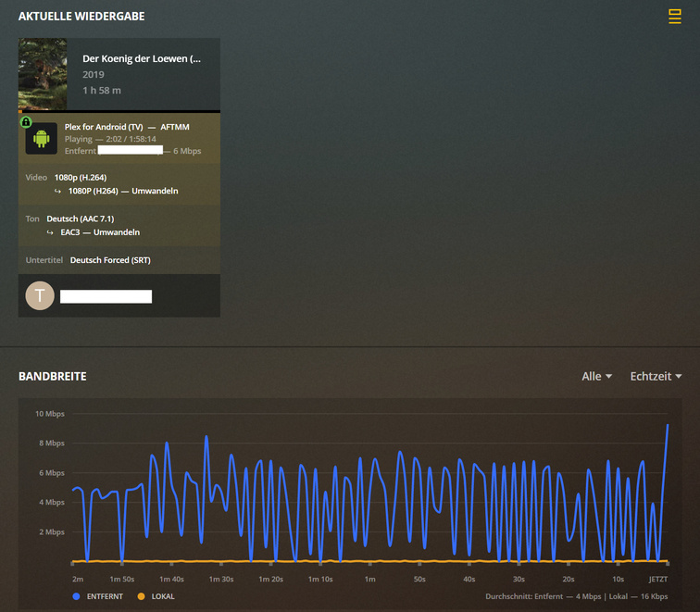Click the Deutsch (AAC 7.1) audio line
The image size is (700, 612).
click(x=81, y=219)
